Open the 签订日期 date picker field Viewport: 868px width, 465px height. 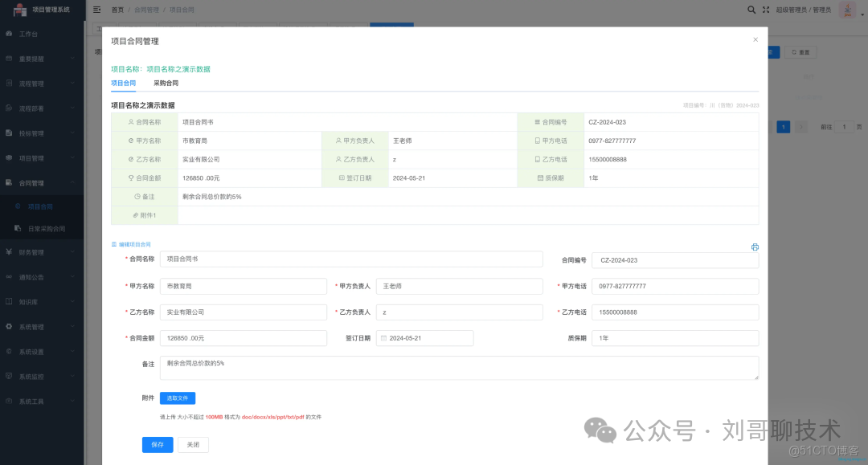click(424, 337)
